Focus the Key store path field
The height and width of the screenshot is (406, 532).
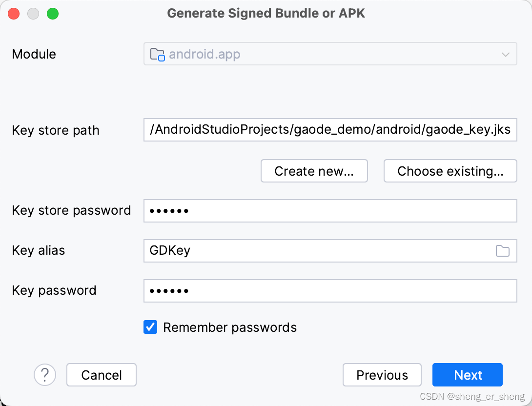point(330,130)
